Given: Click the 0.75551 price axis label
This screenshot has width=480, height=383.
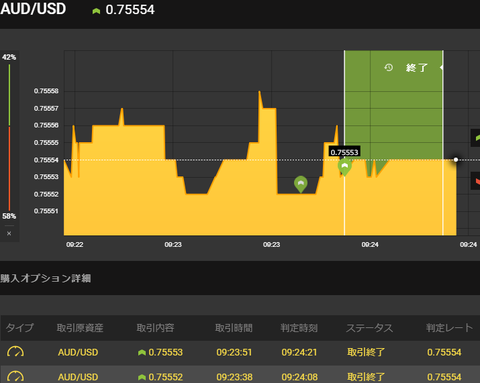Looking at the screenshot, I should 46,211.
